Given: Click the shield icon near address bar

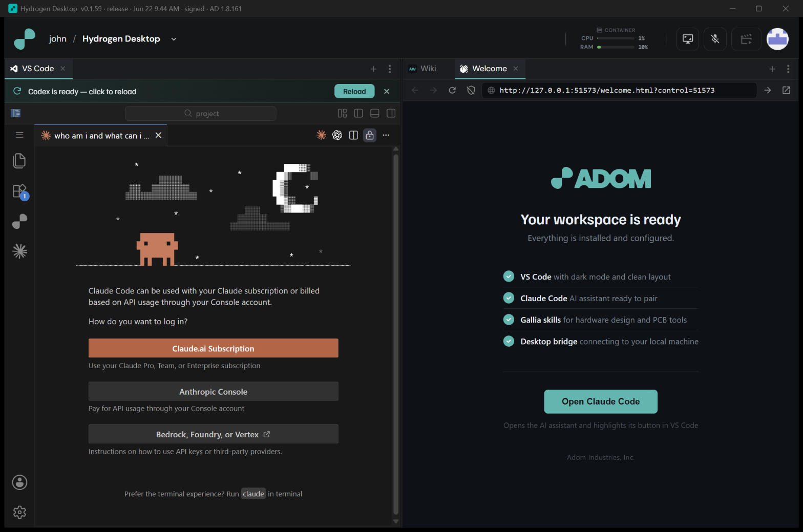Looking at the screenshot, I should 471,90.
